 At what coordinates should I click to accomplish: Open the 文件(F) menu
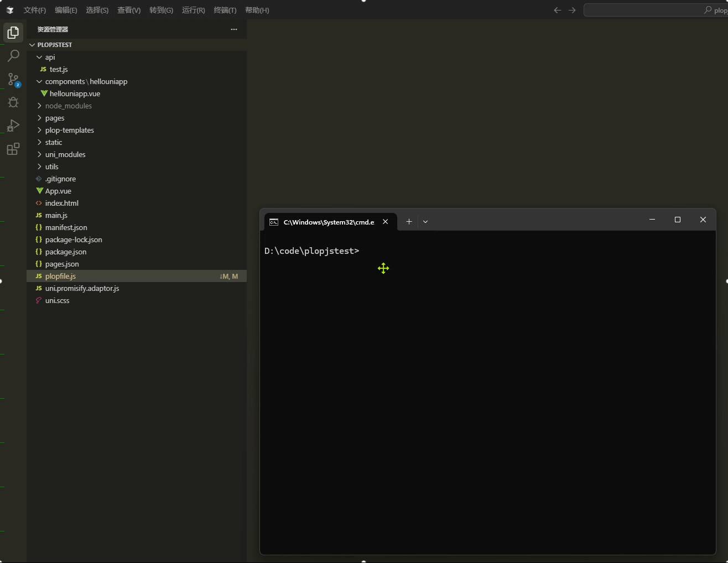(35, 10)
